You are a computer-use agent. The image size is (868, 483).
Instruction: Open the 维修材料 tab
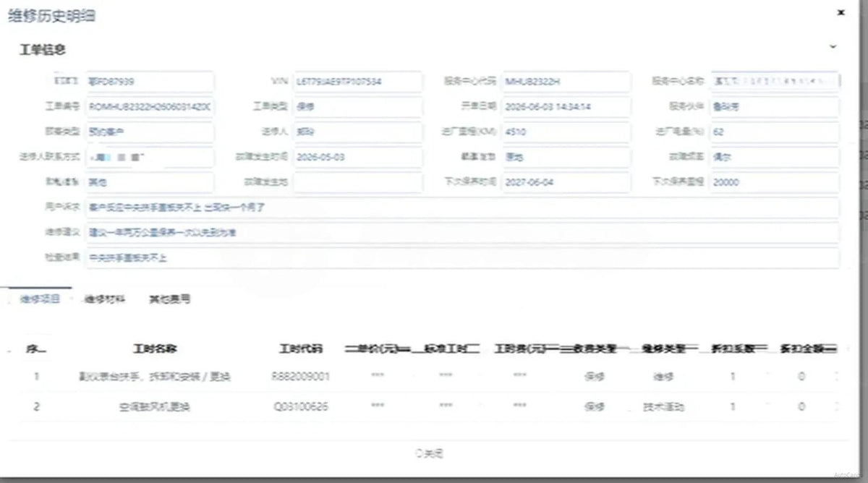105,299
